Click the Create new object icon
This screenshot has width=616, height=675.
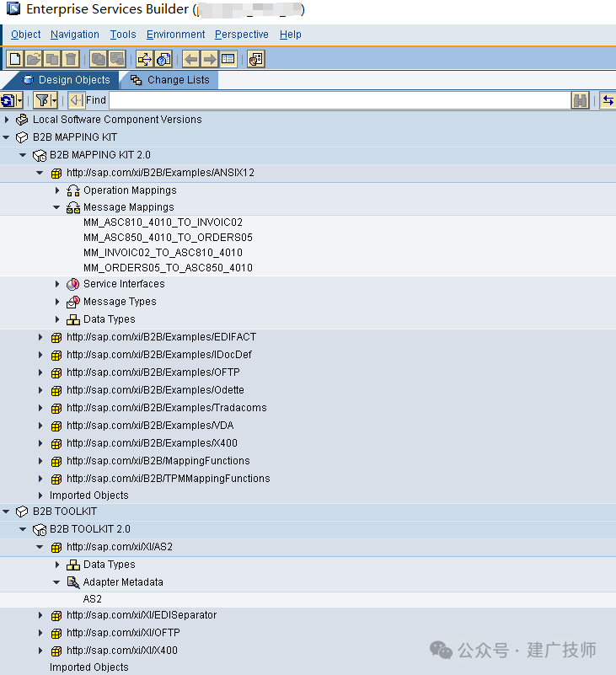(x=15, y=59)
